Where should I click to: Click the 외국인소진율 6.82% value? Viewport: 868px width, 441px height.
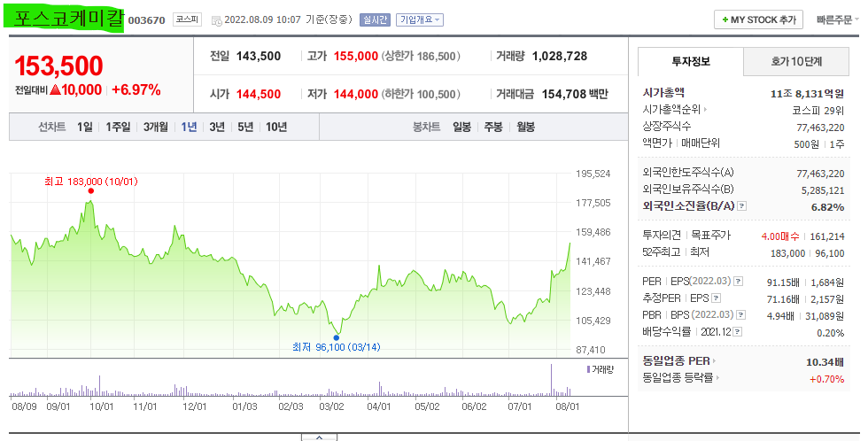827,207
